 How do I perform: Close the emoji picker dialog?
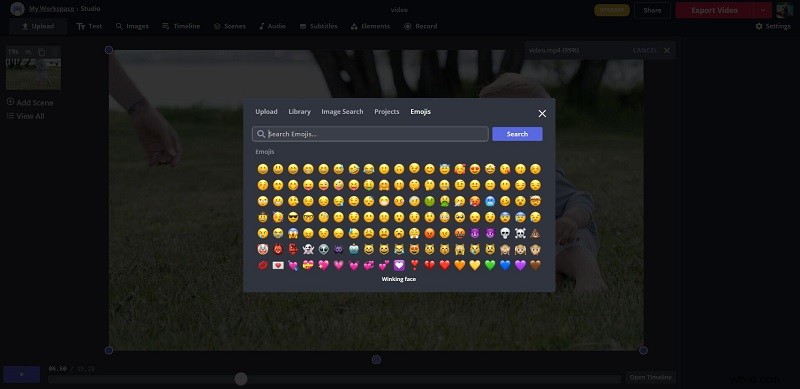pyautogui.click(x=542, y=113)
